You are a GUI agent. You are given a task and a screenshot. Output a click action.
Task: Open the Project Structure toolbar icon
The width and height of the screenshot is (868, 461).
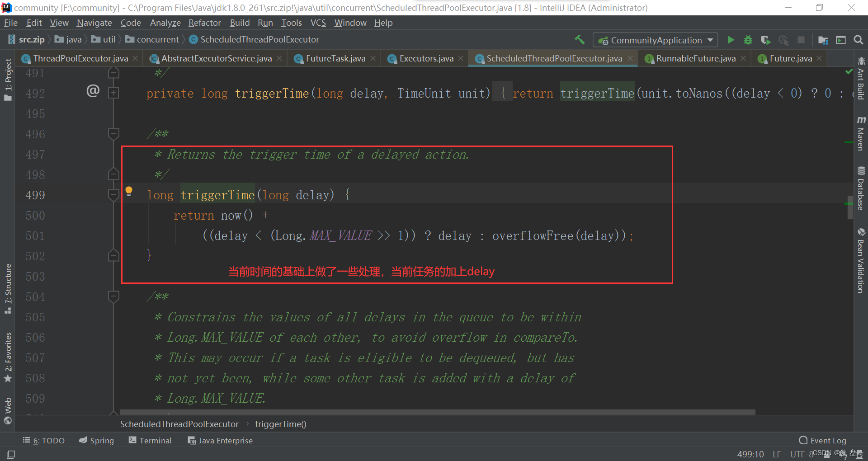pyautogui.click(x=823, y=40)
